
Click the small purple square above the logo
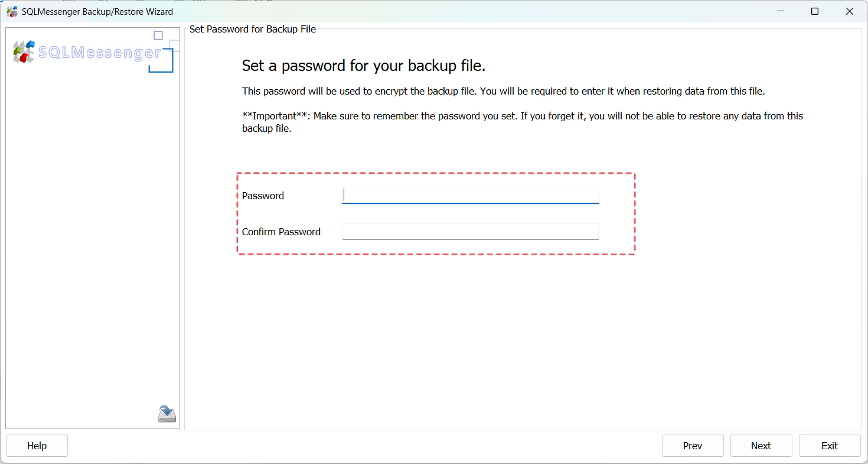click(158, 35)
